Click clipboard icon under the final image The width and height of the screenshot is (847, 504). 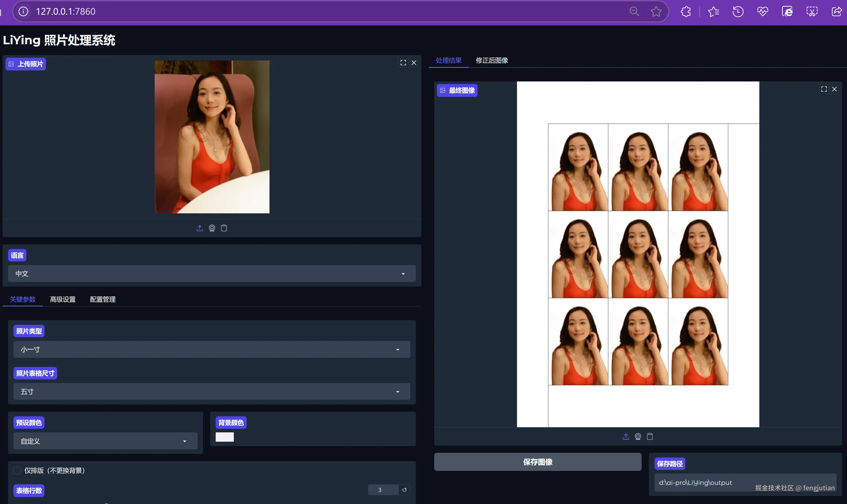click(x=650, y=437)
